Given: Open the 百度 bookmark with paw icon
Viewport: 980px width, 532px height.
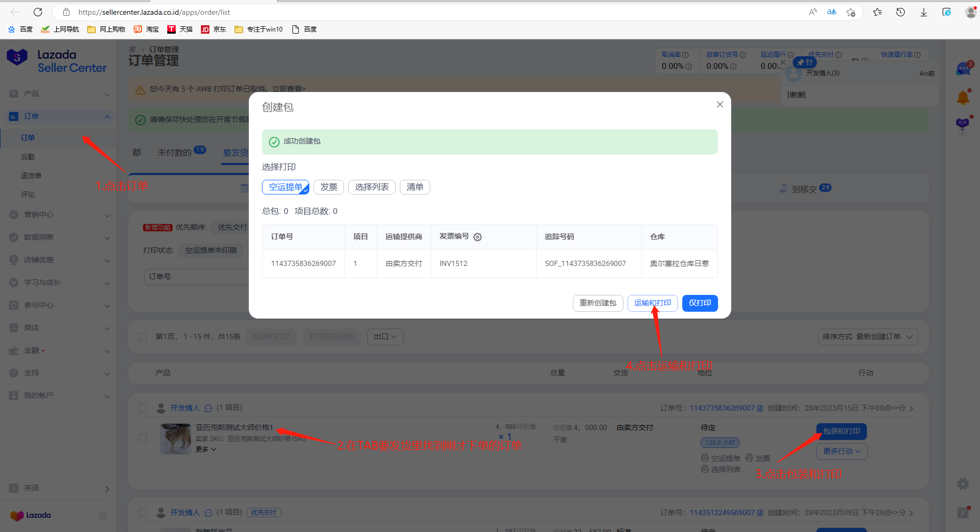Looking at the screenshot, I should [x=21, y=29].
